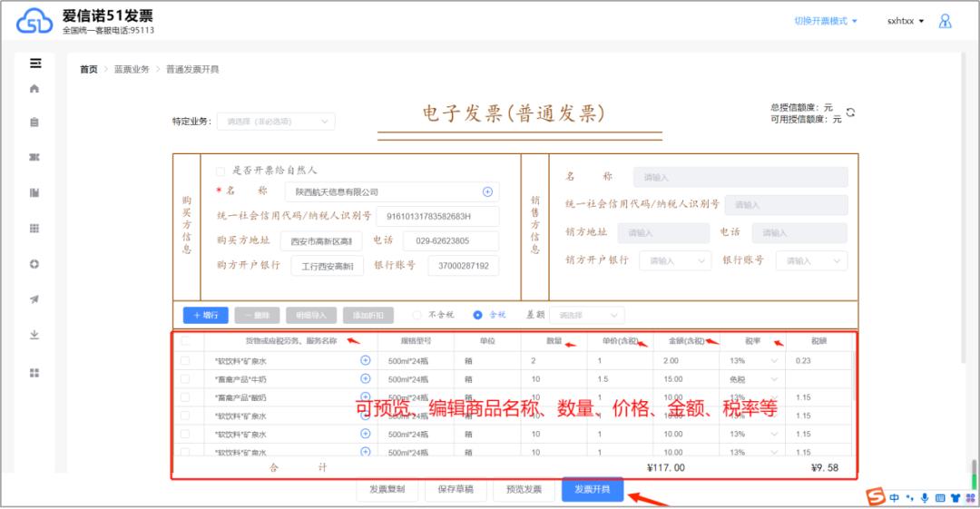The image size is (980, 509).
Task: Click the 保存草稿 button
Action: (x=456, y=489)
